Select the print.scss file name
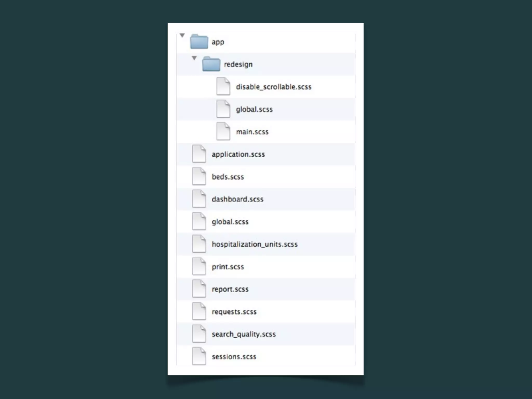Image resolution: width=532 pixels, height=399 pixels. pos(228,267)
